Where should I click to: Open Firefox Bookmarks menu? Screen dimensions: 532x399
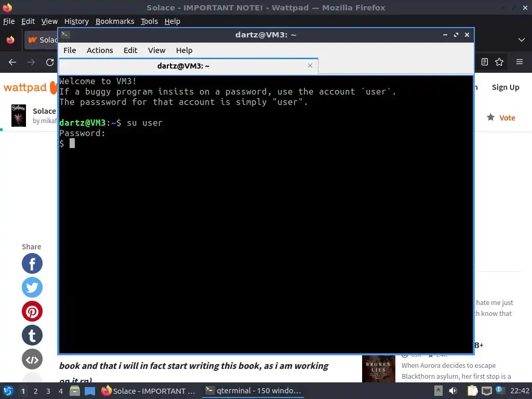115,21
